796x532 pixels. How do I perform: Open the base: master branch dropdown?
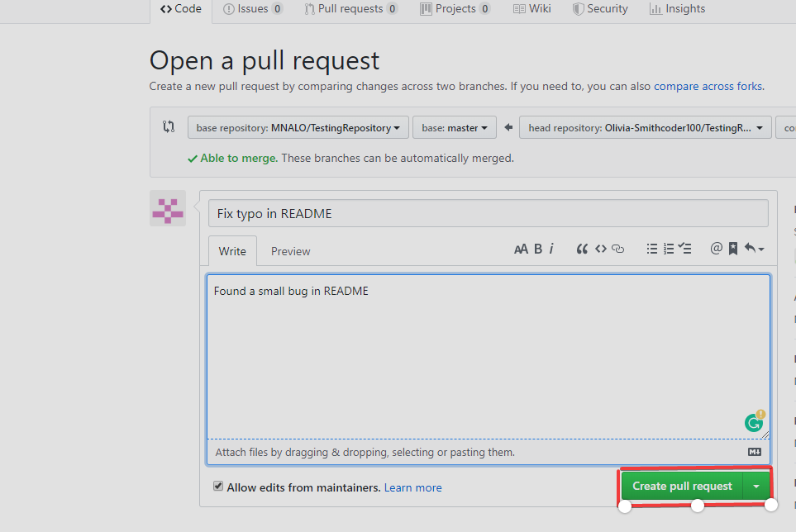pyautogui.click(x=455, y=128)
